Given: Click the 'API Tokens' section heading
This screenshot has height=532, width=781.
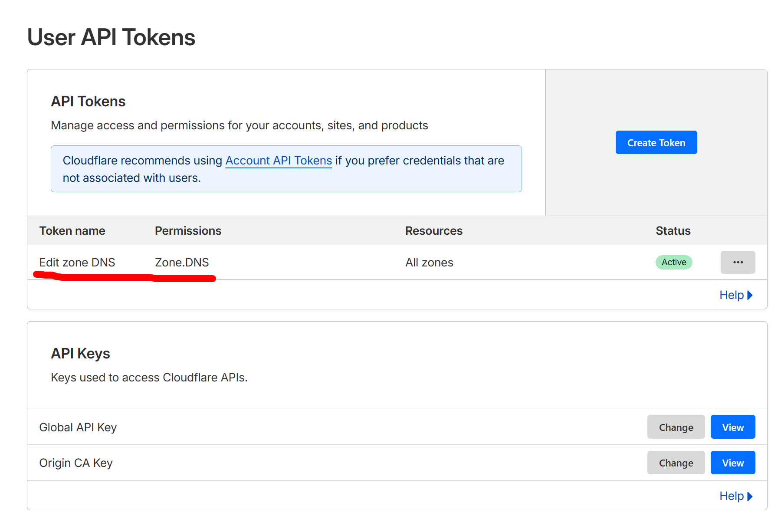Looking at the screenshot, I should (88, 102).
